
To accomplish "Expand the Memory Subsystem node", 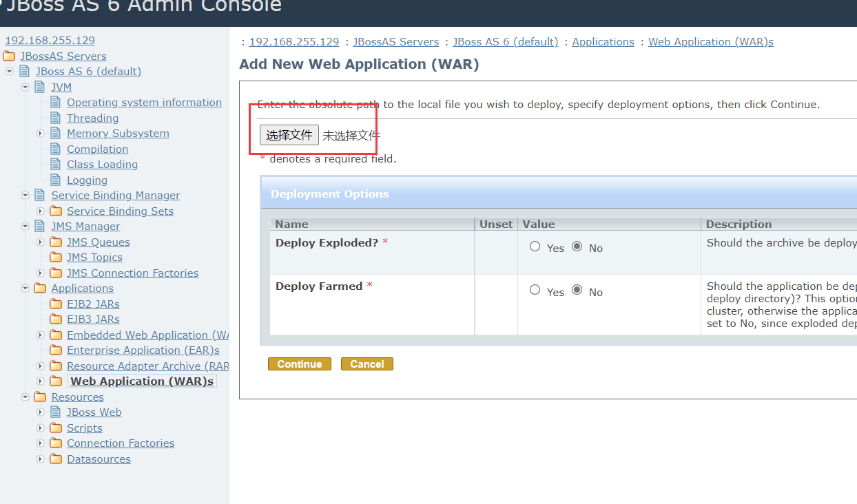I will pos(41,134).
